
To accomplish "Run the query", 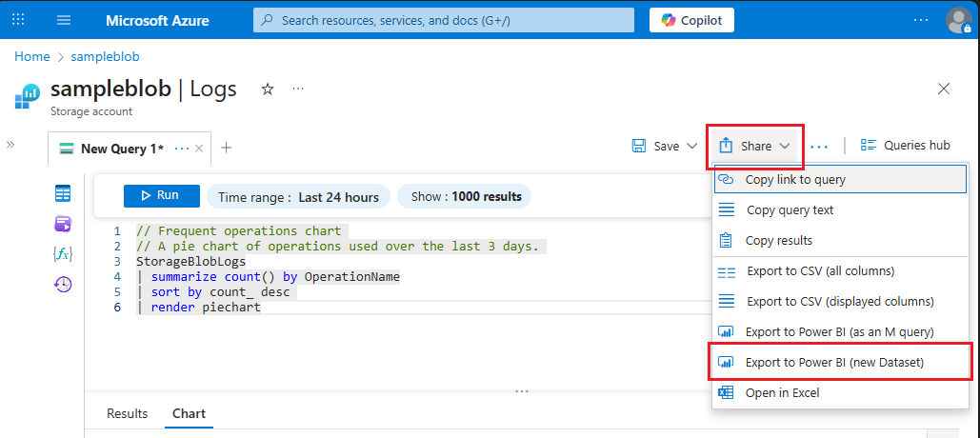I will coord(162,195).
